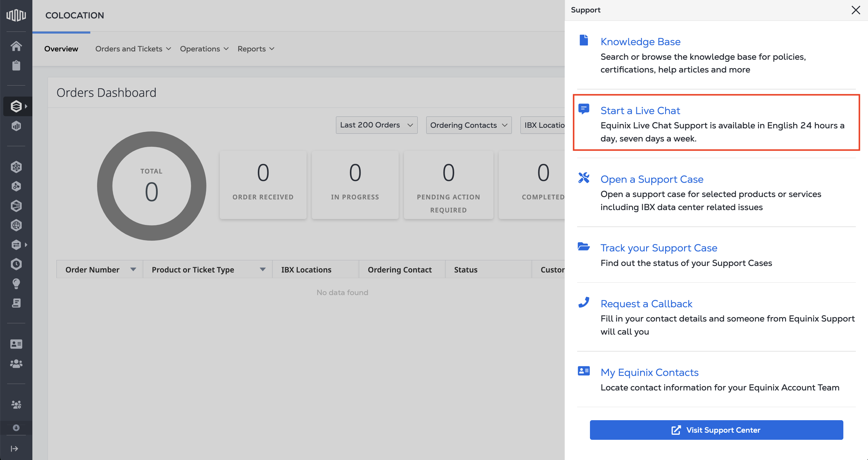
Task: Click the Status column header
Action: pos(488,270)
